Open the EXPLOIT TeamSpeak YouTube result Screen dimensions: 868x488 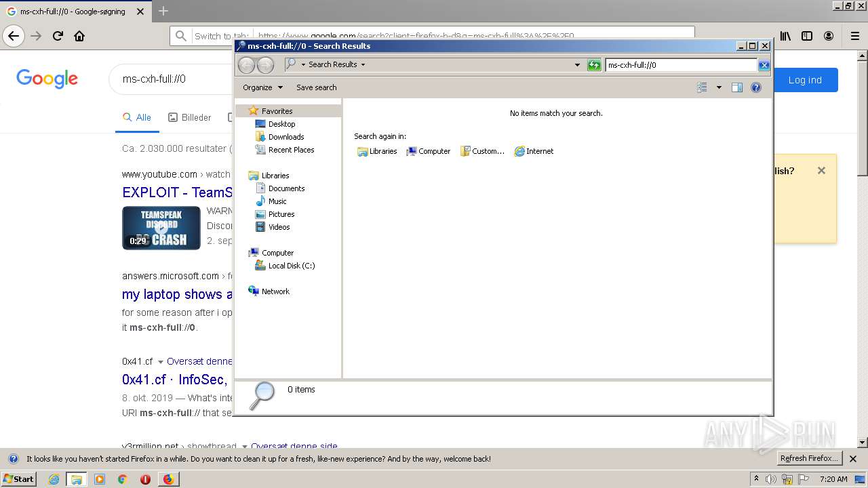click(x=178, y=192)
